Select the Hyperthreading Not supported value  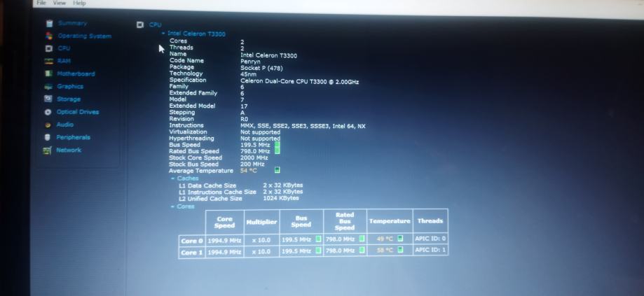coord(261,139)
